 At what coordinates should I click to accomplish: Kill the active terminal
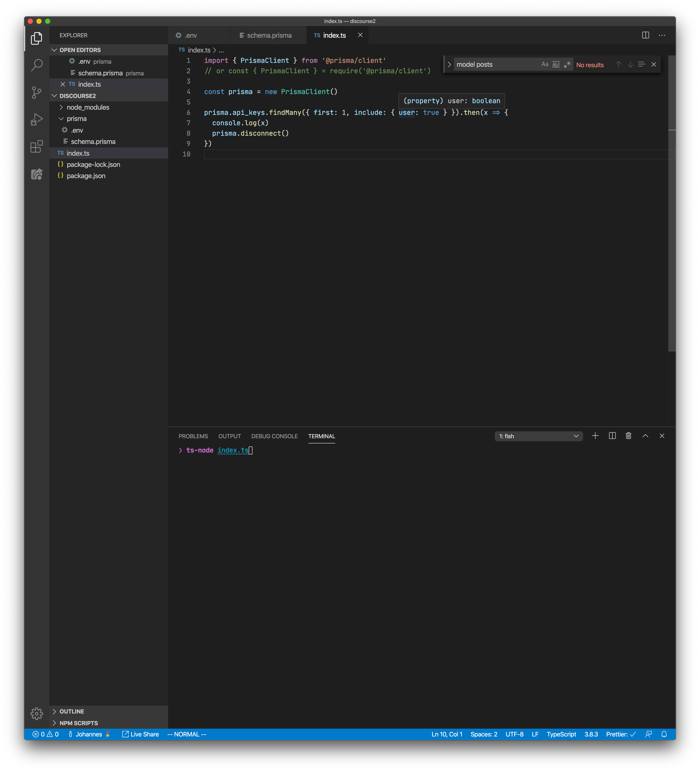click(x=628, y=436)
